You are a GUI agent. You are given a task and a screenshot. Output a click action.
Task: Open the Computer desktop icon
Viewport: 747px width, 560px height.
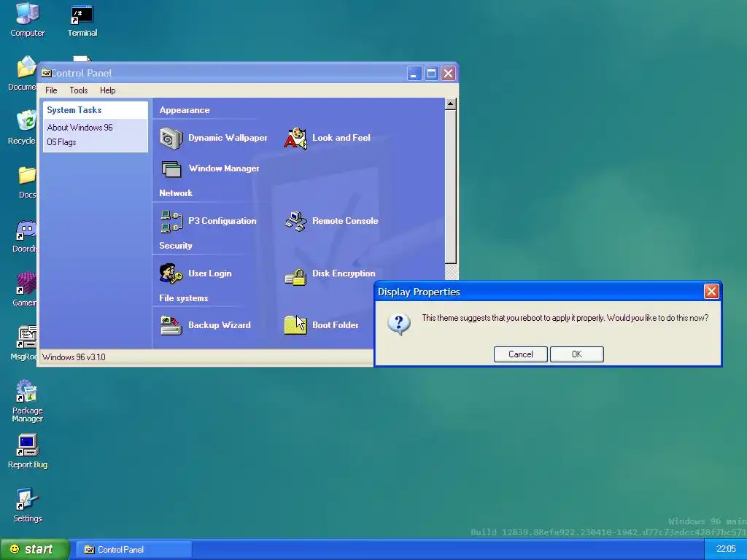pyautogui.click(x=27, y=13)
